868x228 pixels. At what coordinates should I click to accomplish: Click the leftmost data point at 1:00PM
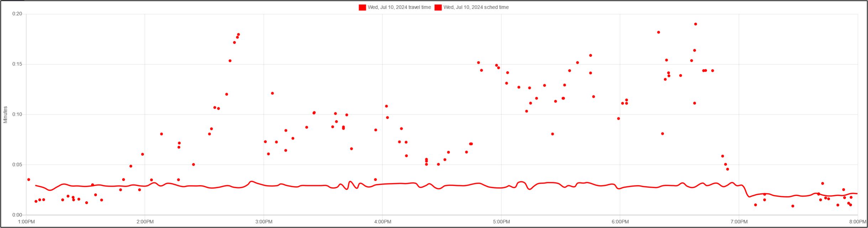pyautogui.click(x=29, y=180)
